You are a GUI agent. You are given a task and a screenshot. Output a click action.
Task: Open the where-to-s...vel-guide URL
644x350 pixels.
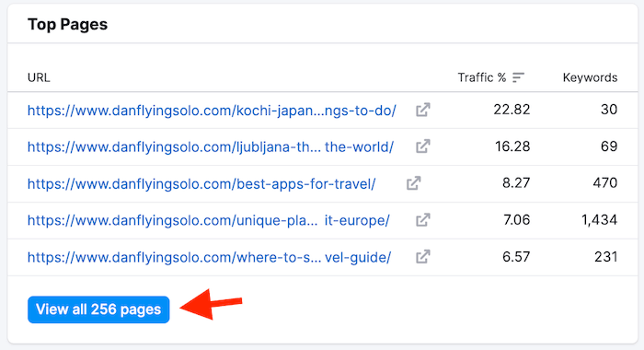pos(209,258)
